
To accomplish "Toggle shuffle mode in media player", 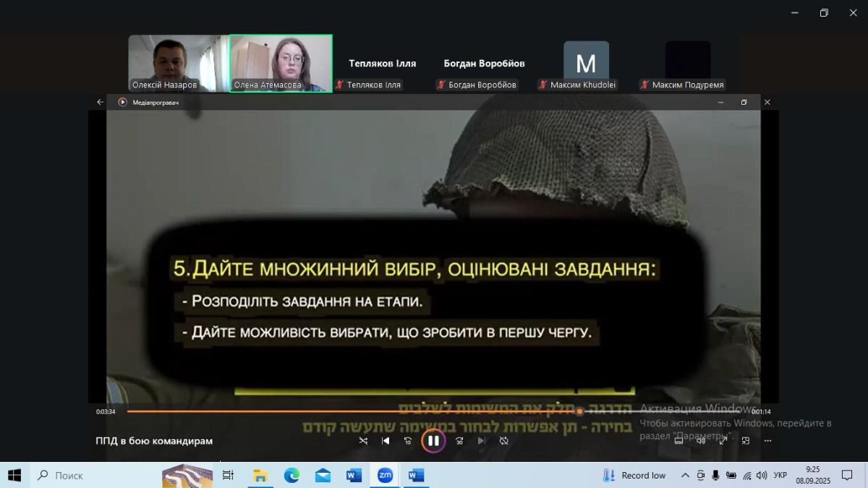I will [x=363, y=440].
